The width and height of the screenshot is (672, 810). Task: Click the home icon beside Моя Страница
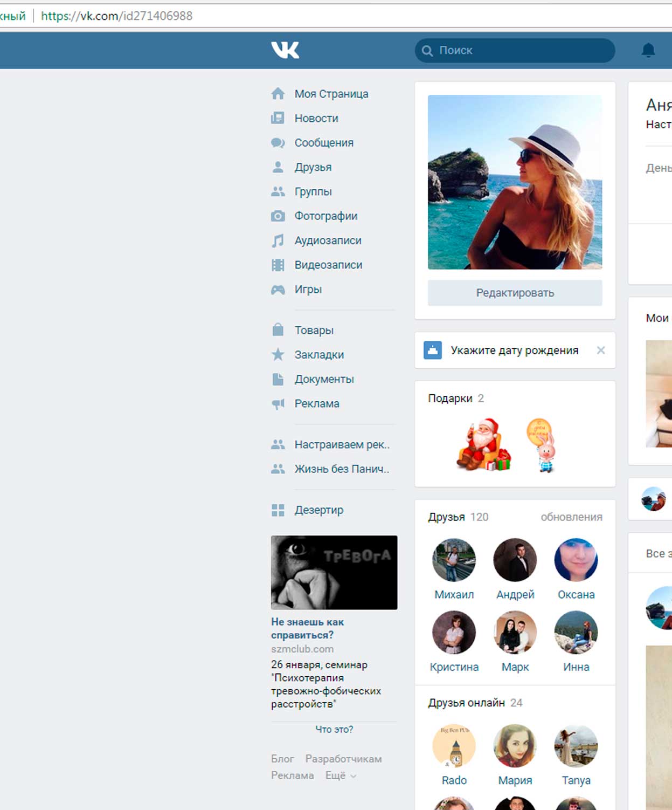(x=278, y=94)
